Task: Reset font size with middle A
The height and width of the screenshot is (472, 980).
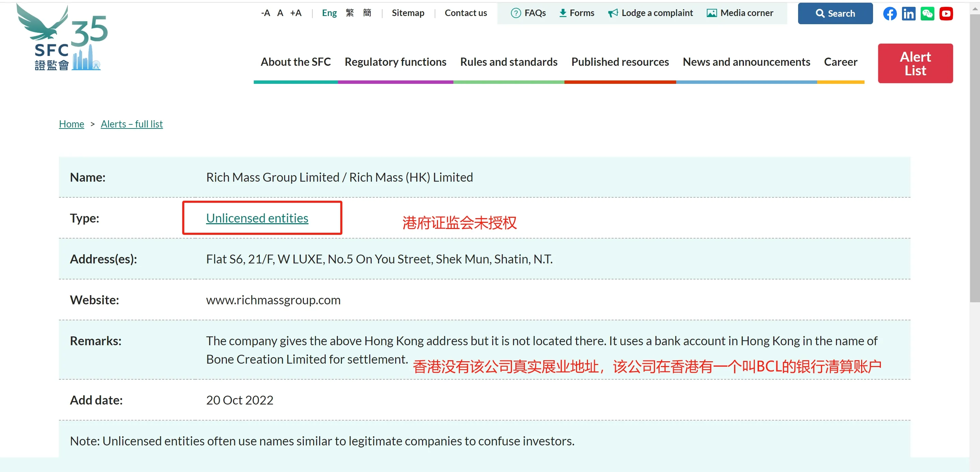Action: click(280, 13)
